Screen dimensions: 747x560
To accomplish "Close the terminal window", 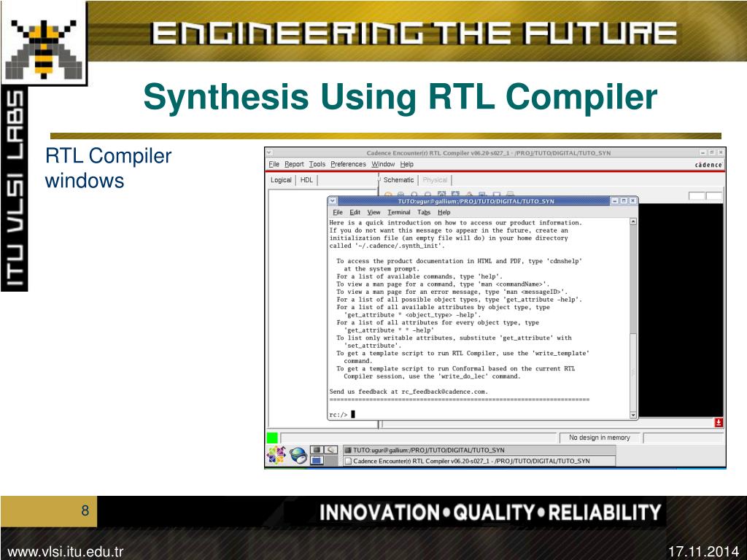I will [x=632, y=201].
